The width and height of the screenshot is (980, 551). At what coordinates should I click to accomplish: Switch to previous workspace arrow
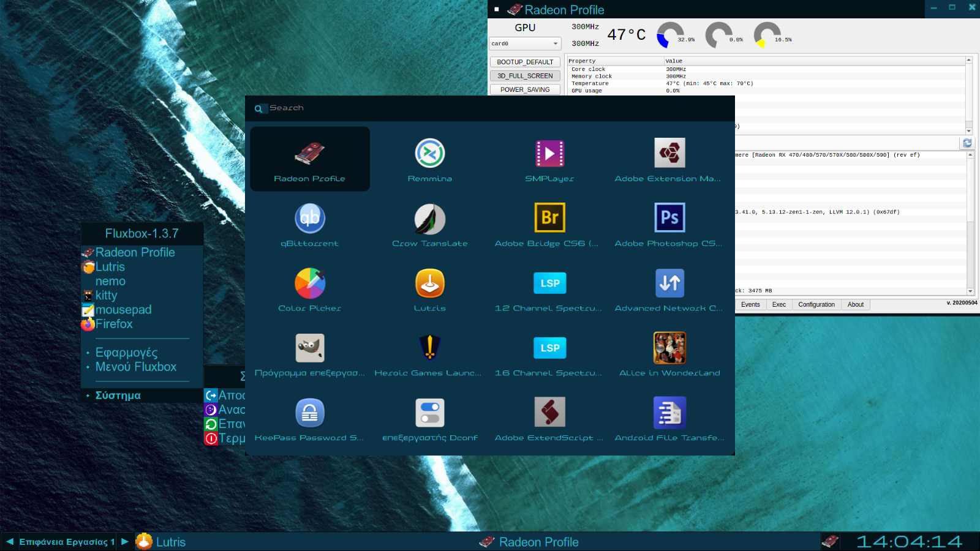pos(10,541)
